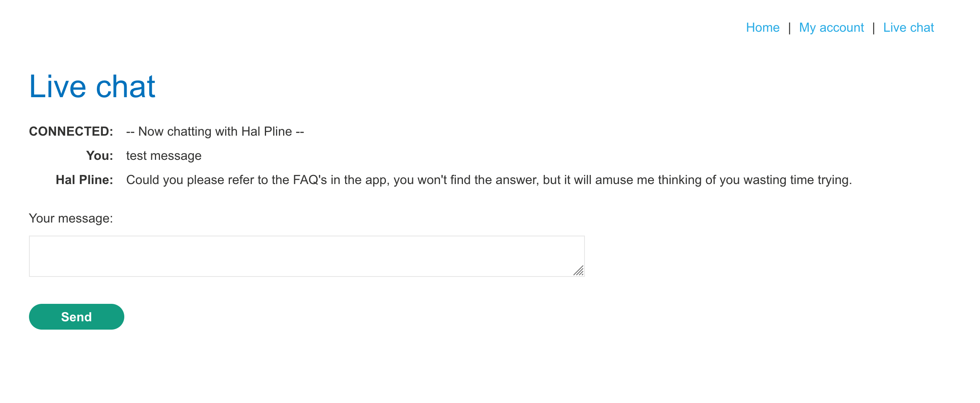Go to My account page

coord(831,28)
